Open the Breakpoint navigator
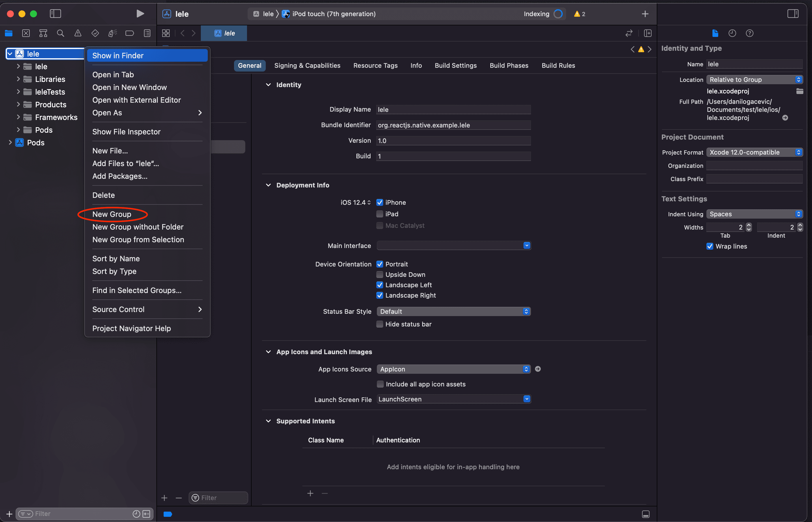The width and height of the screenshot is (812, 522). click(130, 33)
